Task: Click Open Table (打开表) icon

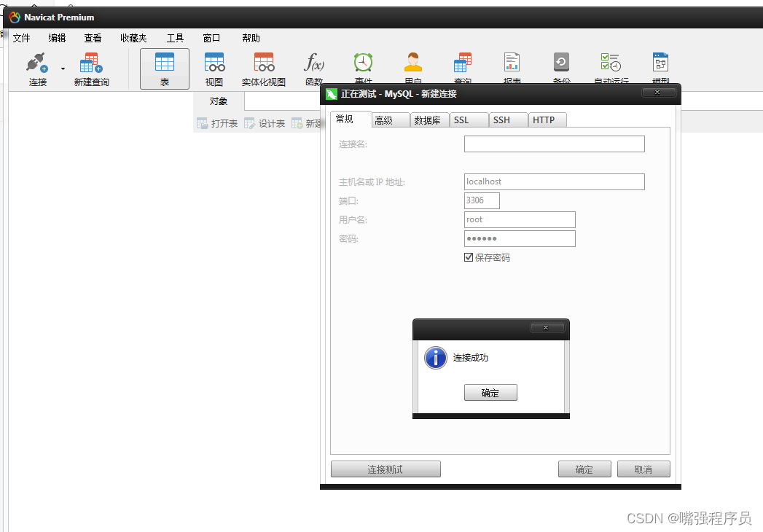Action: point(202,124)
